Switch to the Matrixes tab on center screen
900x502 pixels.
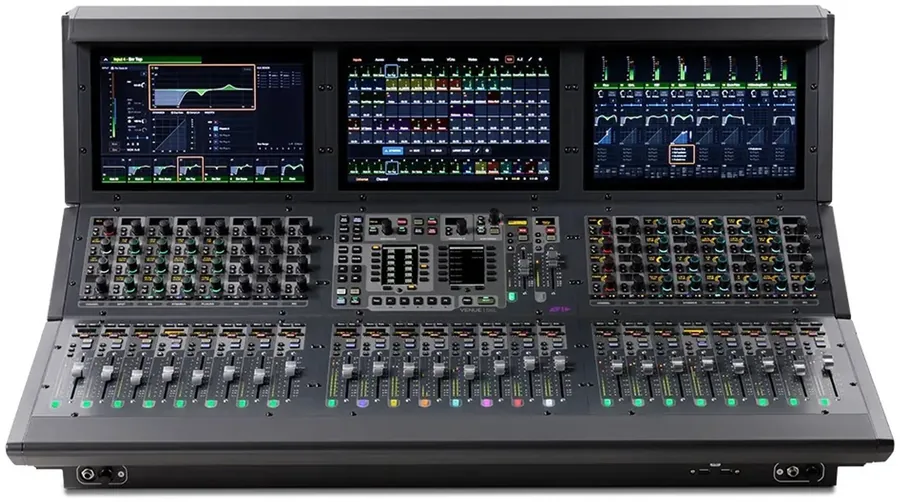(x=428, y=60)
